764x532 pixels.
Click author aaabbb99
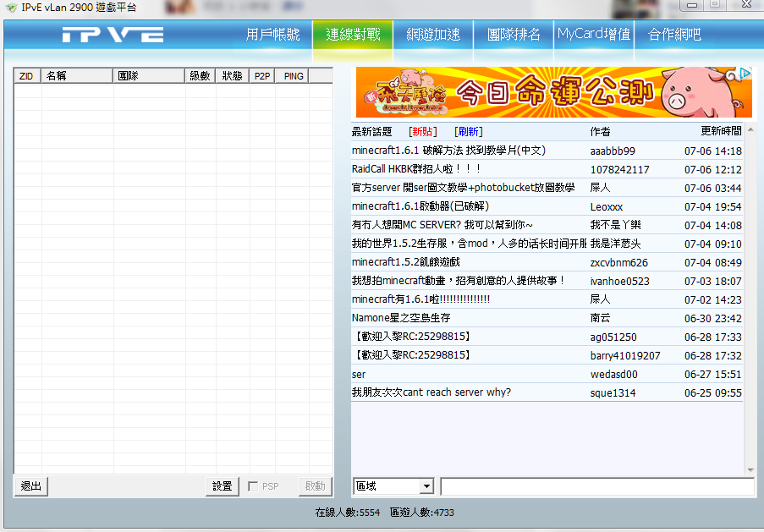coord(613,151)
